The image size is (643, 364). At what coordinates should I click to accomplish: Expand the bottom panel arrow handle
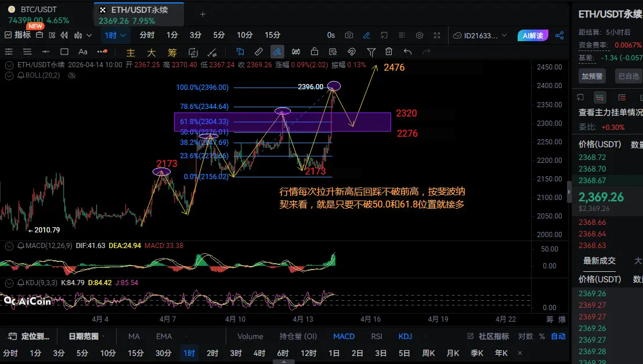[283, 362]
